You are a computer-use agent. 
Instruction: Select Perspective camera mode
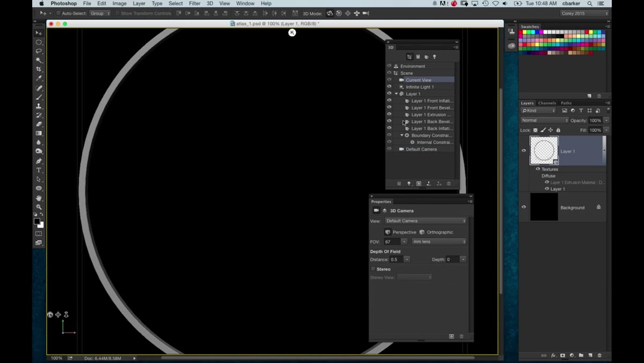pyautogui.click(x=400, y=232)
